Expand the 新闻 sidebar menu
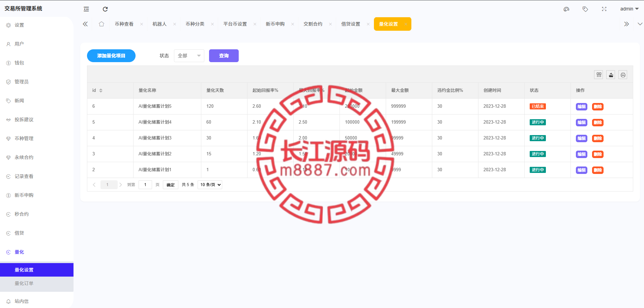This screenshot has width=644, height=308. point(37,101)
